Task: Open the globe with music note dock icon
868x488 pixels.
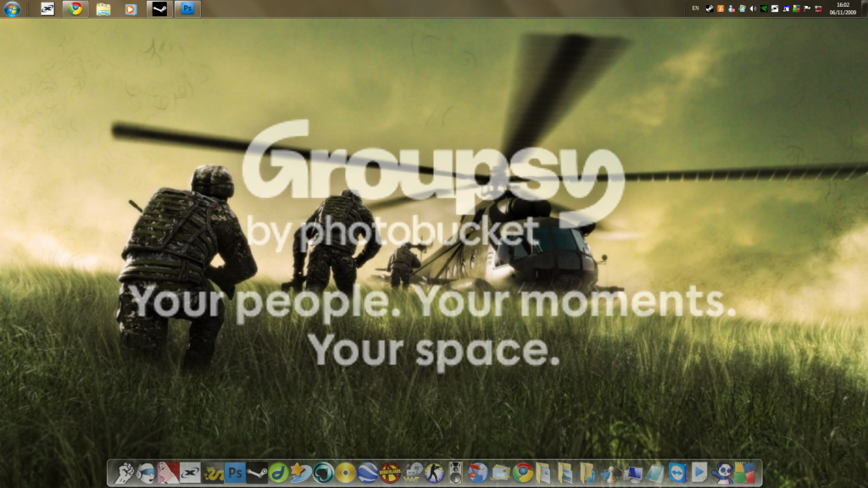Action: (x=478, y=473)
